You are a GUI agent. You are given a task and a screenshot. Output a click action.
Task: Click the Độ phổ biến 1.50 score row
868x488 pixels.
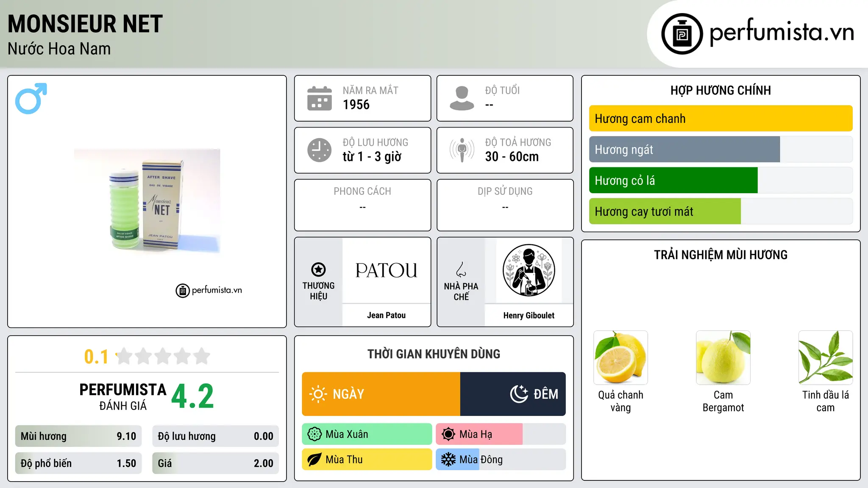pos(78,463)
